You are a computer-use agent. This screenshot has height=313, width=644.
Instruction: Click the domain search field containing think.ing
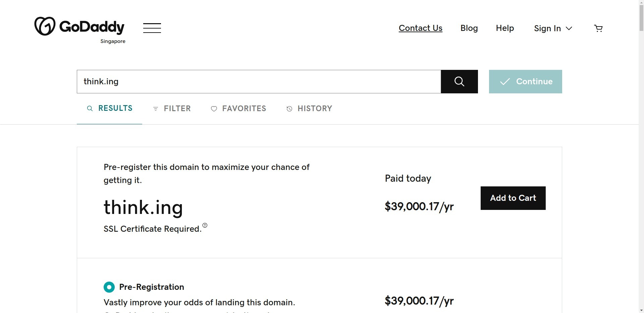(x=259, y=82)
